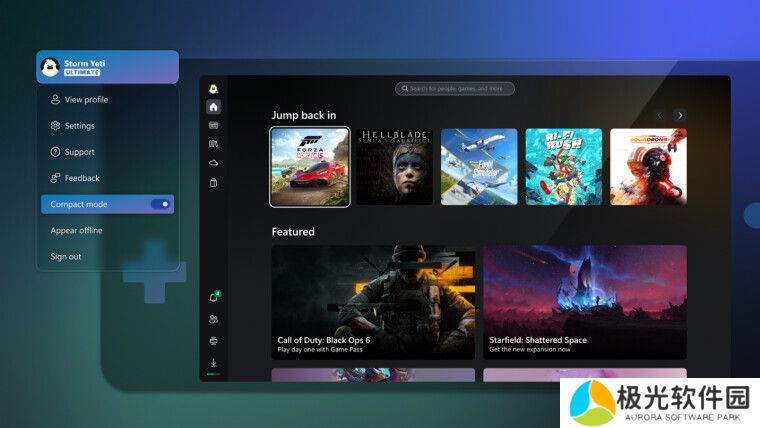Open the Store bag icon in sidebar
The image size is (760, 428).
tap(213, 183)
